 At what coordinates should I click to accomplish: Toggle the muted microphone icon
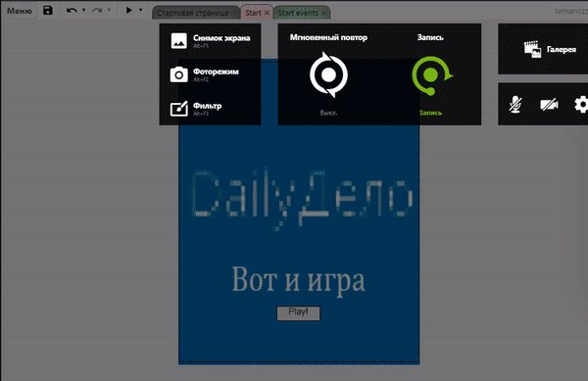(515, 104)
